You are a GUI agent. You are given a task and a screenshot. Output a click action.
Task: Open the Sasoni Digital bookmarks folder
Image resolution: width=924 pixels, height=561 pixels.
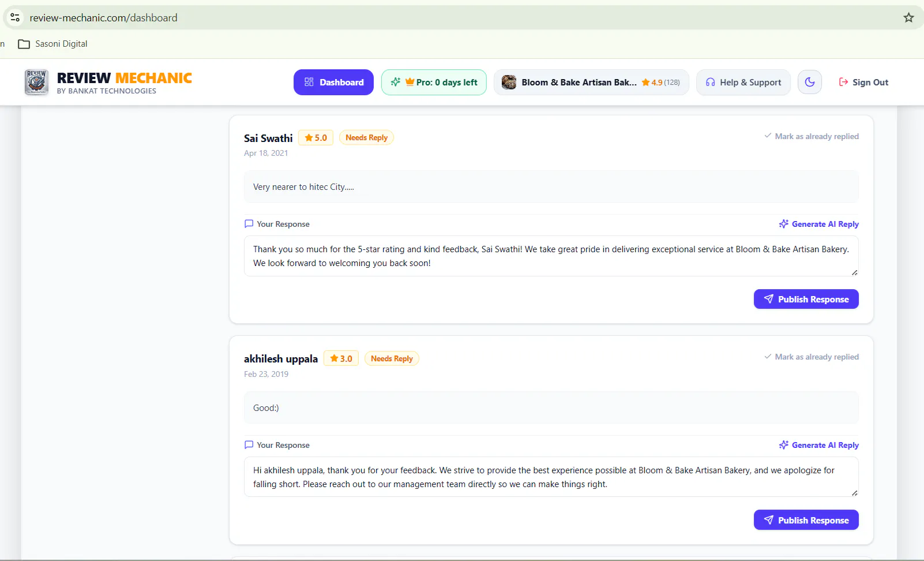[53, 44]
